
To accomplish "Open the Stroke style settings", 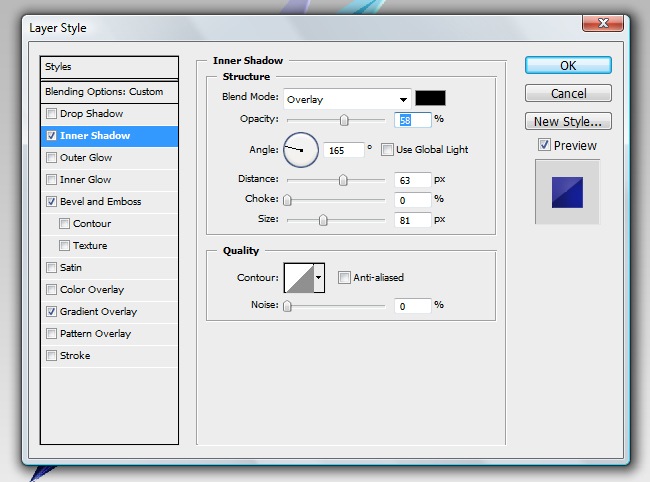I will coord(75,356).
